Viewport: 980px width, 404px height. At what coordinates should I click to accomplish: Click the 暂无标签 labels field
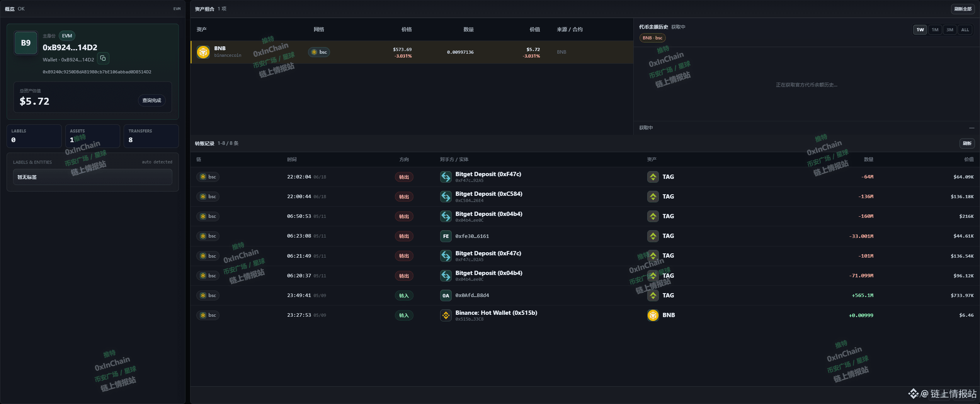click(93, 177)
